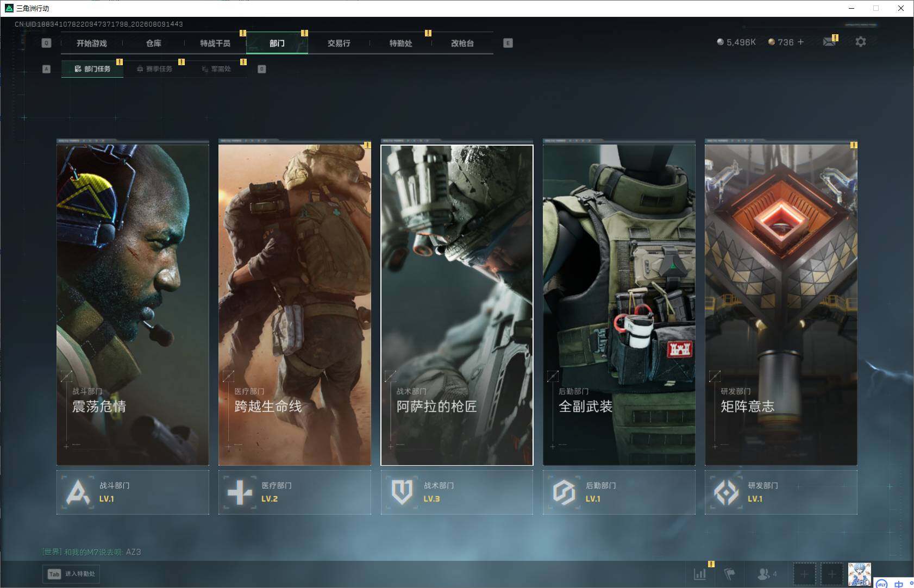Select the 战术部门 LV.3 level panel

457,492
